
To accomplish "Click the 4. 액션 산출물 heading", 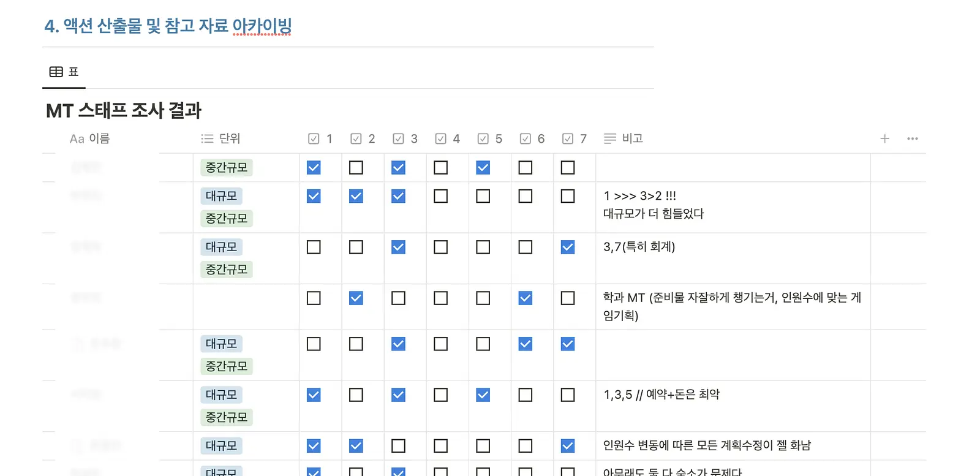I will pos(168,26).
